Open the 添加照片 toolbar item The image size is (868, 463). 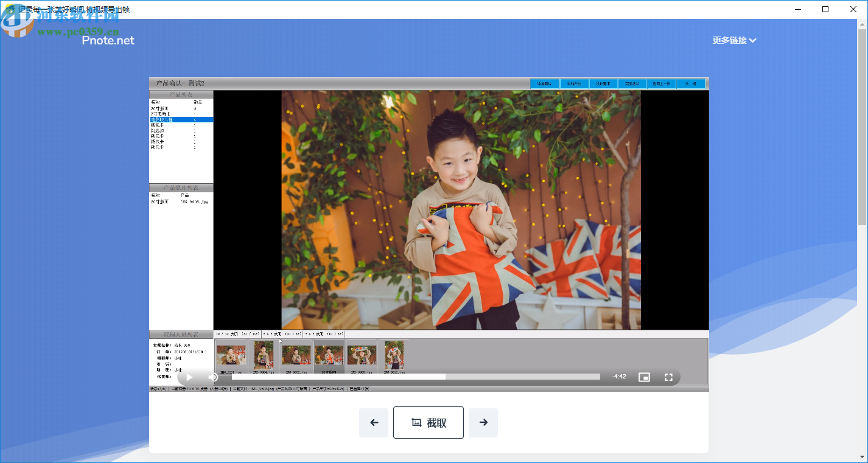544,83
